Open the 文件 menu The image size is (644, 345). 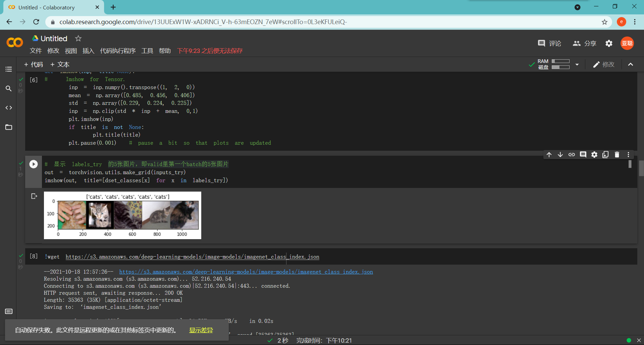pyautogui.click(x=36, y=51)
